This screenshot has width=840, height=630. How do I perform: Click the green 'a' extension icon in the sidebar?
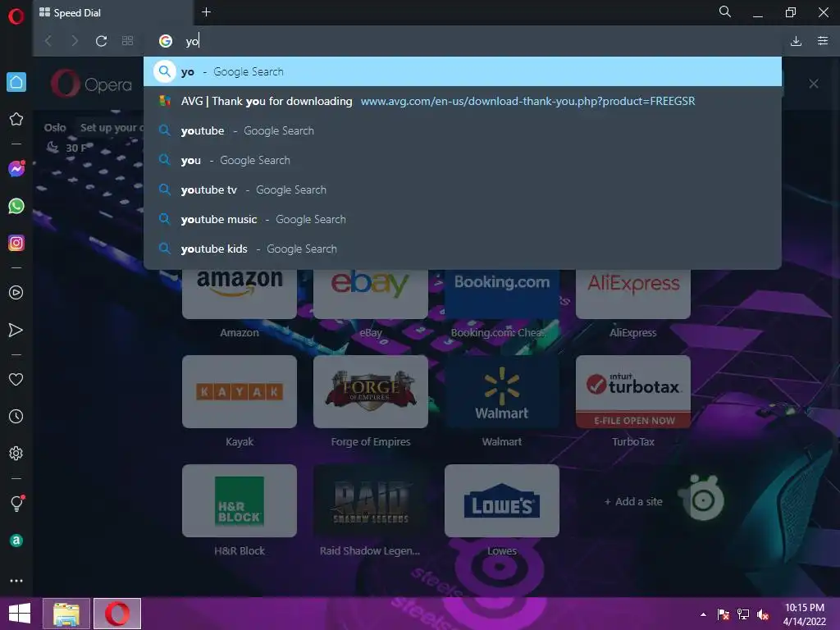pyautogui.click(x=16, y=541)
